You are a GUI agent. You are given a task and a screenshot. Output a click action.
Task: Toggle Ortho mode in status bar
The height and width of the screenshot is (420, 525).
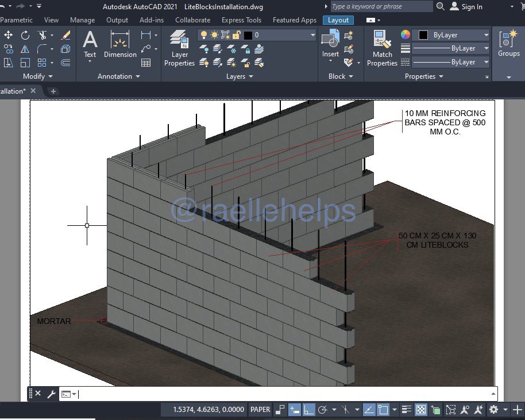pos(308,410)
